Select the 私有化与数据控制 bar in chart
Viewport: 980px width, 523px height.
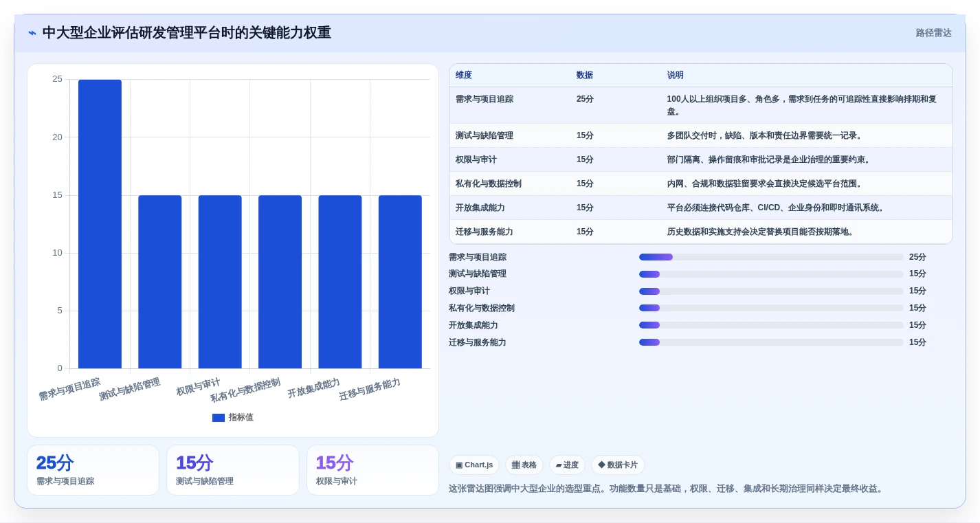(280, 282)
